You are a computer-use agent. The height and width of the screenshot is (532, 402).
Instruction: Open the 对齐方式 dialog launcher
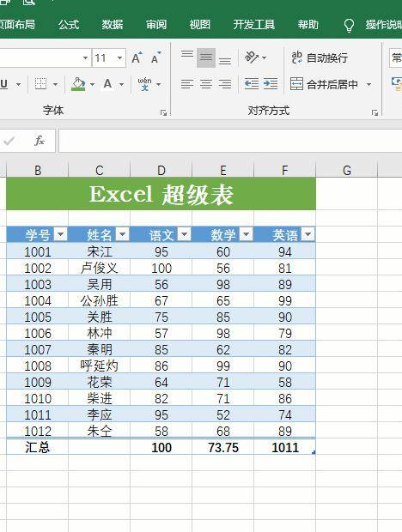pos(375,112)
